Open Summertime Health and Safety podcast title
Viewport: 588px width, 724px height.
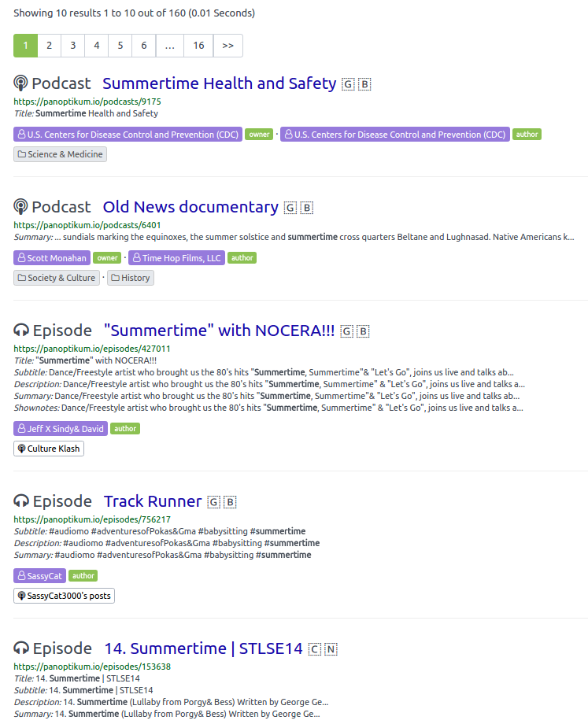click(220, 83)
